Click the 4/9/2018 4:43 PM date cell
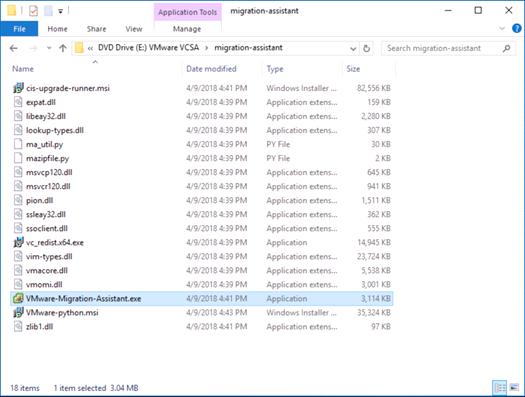The width and height of the screenshot is (525, 397). click(217, 313)
